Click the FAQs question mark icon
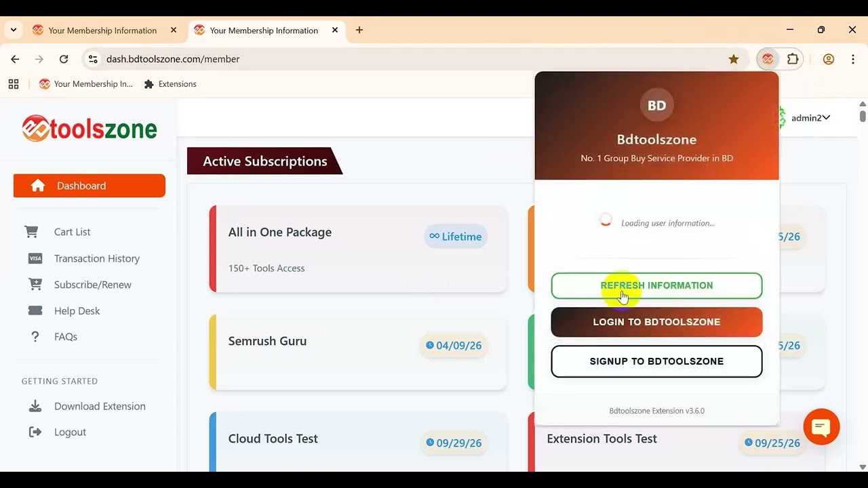Viewport: 868px width, 488px height. pyautogui.click(x=35, y=337)
